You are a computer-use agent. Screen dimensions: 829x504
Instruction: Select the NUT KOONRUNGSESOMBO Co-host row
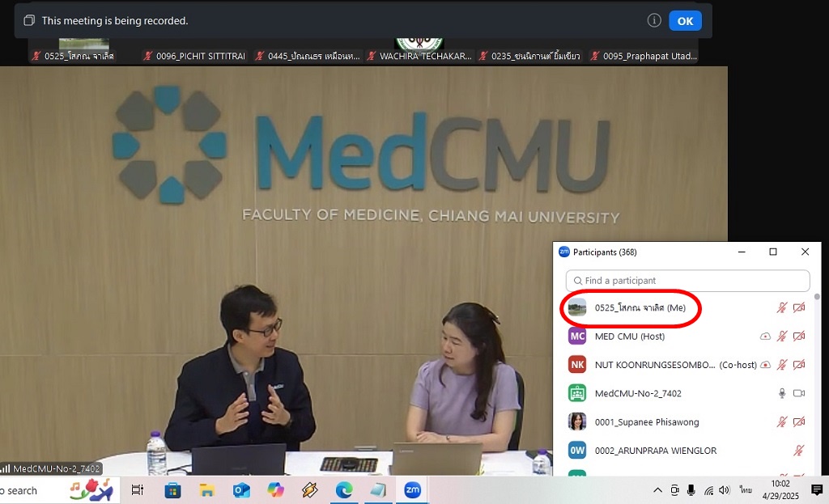(x=687, y=365)
